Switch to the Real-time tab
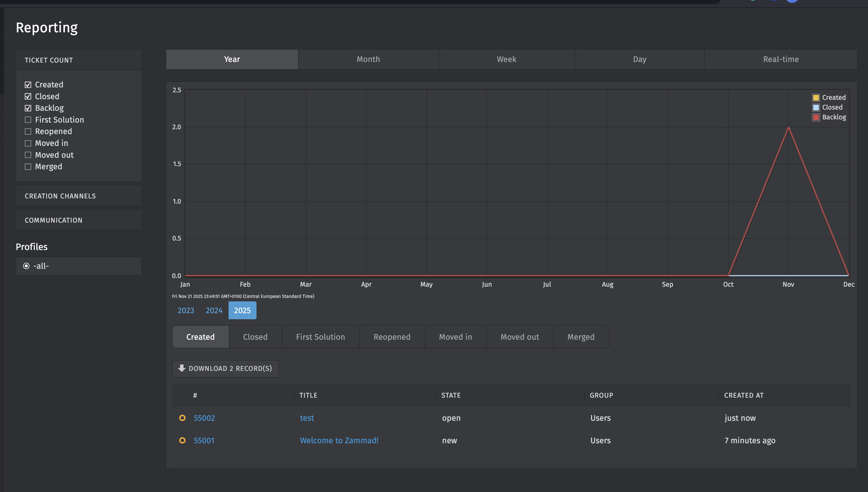This screenshot has height=492, width=868. 781,59
